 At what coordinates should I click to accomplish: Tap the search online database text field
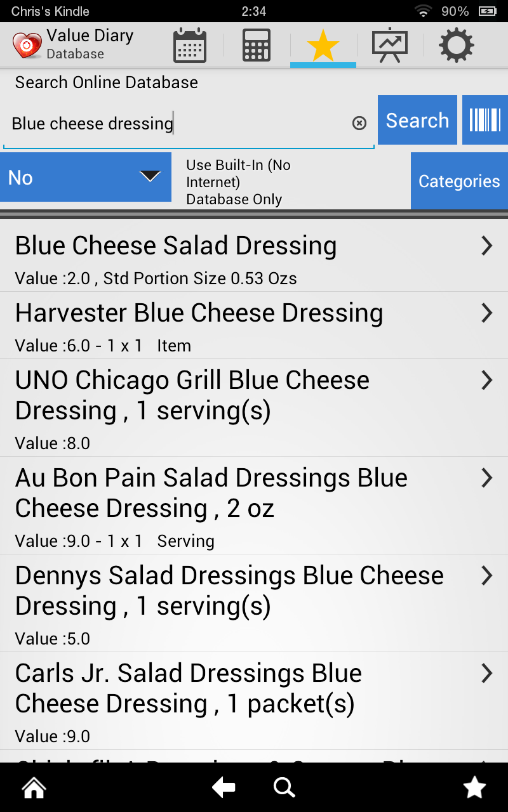(x=178, y=124)
